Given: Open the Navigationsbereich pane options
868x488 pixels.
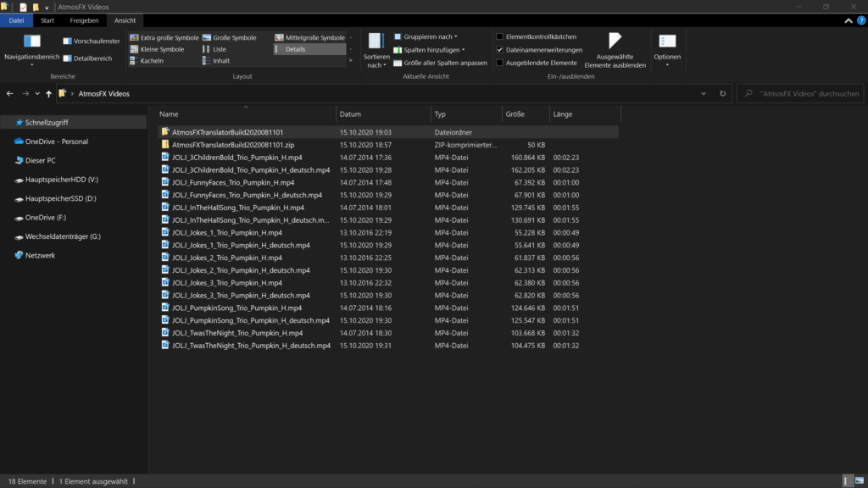Looking at the screenshot, I should pyautogui.click(x=31, y=50).
